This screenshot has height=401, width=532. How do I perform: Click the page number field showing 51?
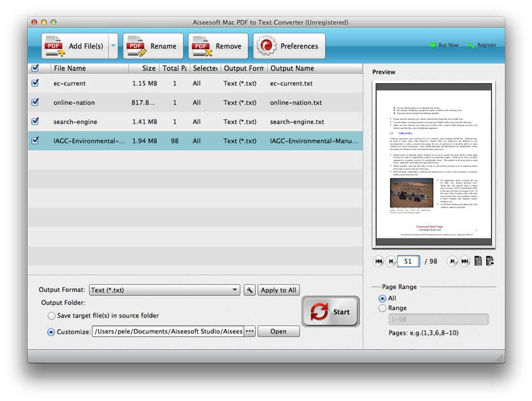pos(408,261)
